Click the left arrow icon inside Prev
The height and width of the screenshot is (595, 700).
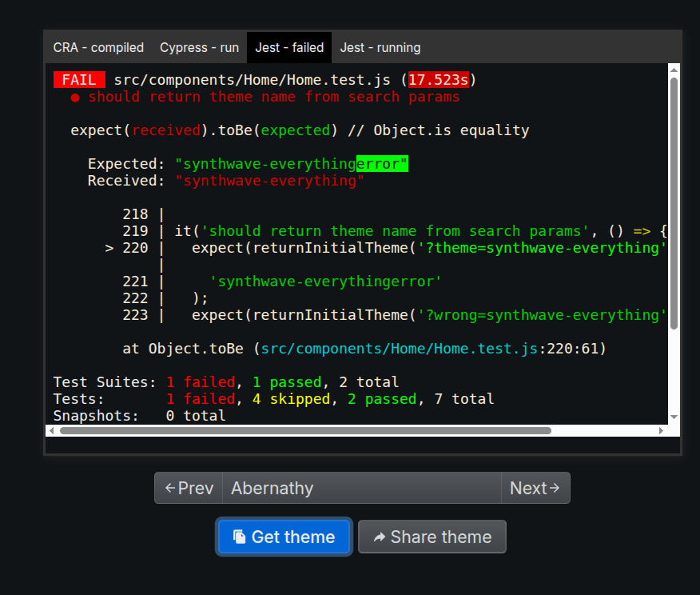pyautogui.click(x=170, y=488)
